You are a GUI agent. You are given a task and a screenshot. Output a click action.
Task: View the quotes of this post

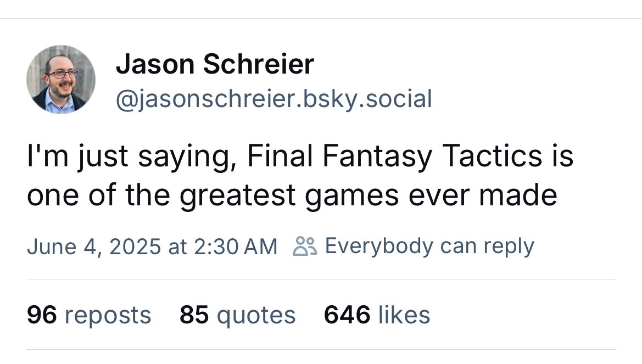point(237,315)
